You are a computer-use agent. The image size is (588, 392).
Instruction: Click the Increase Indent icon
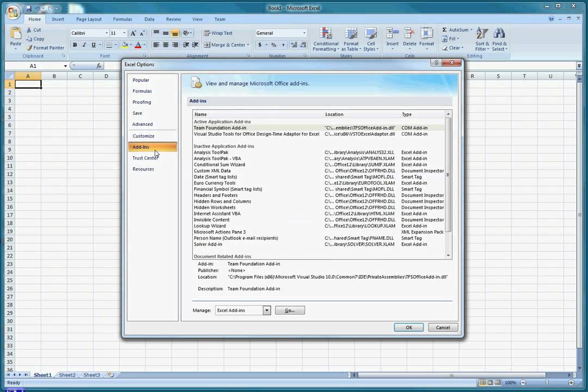(x=195, y=45)
